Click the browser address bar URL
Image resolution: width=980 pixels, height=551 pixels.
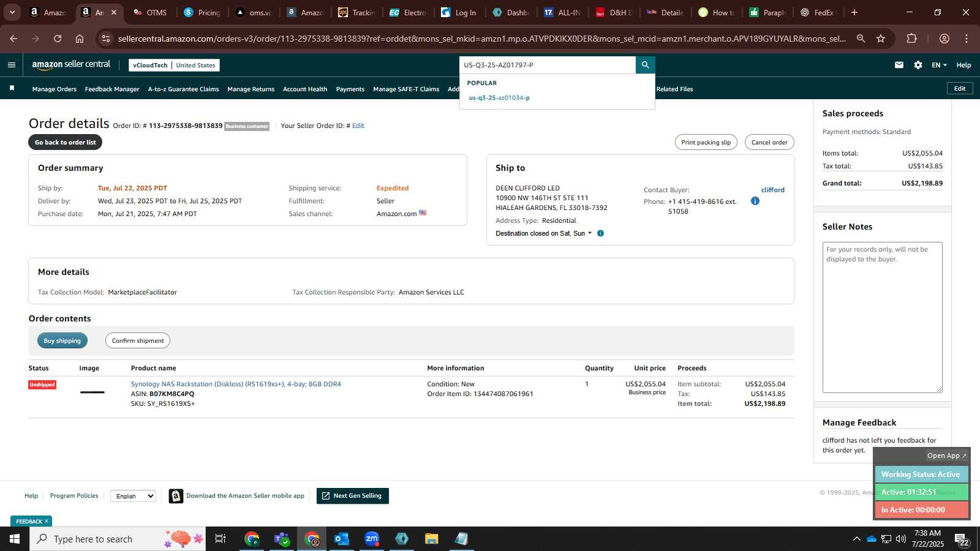click(x=482, y=39)
